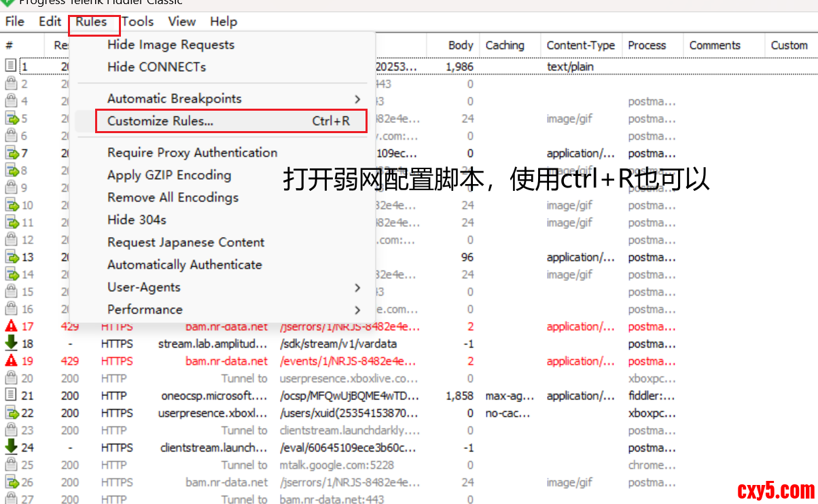Viewport: 818px width, 504px height.
Task: Select session 8 green arrow icon
Action: pos(12,170)
